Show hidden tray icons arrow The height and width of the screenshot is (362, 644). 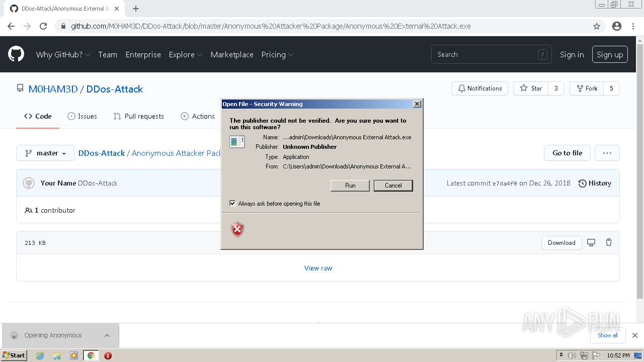[561, 355]
